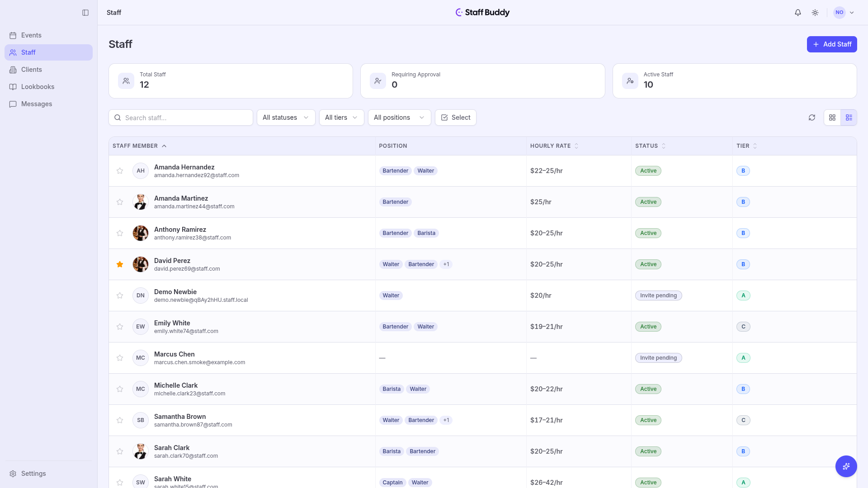
Task: Expand the All positions filter
Action: click(400, 117)
